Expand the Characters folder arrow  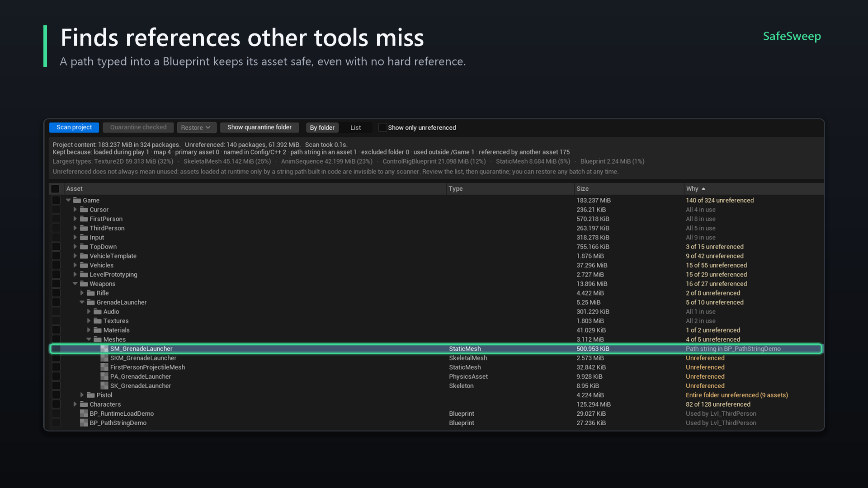pyautogui.click(x=75, y=404)
